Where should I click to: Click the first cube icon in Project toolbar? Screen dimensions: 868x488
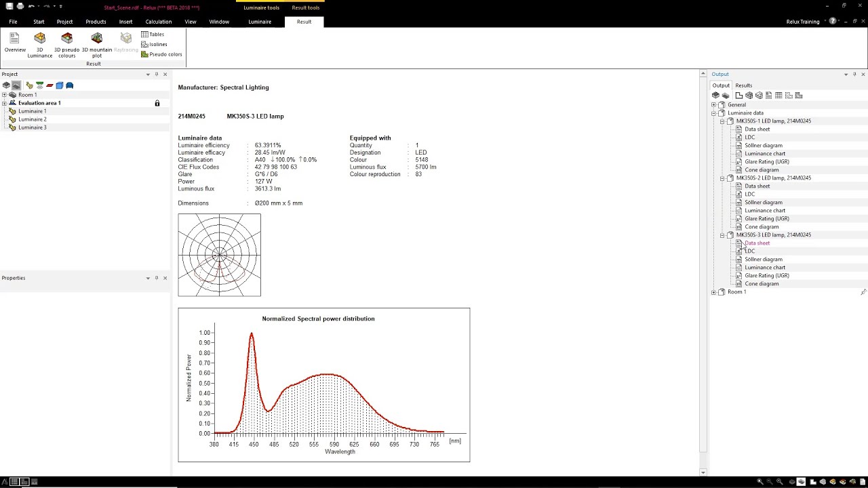pyautogui.click(x=6, y=85)
